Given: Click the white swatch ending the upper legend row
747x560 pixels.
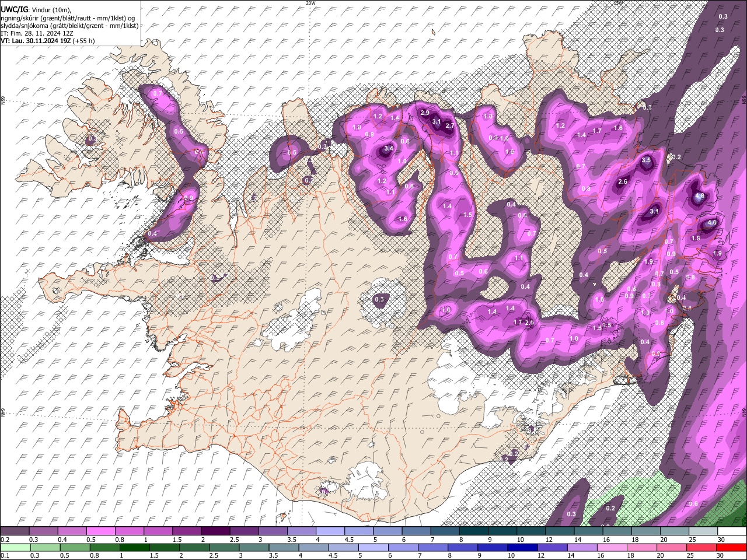Looking at the screenshot, I should tap(732, 531).
